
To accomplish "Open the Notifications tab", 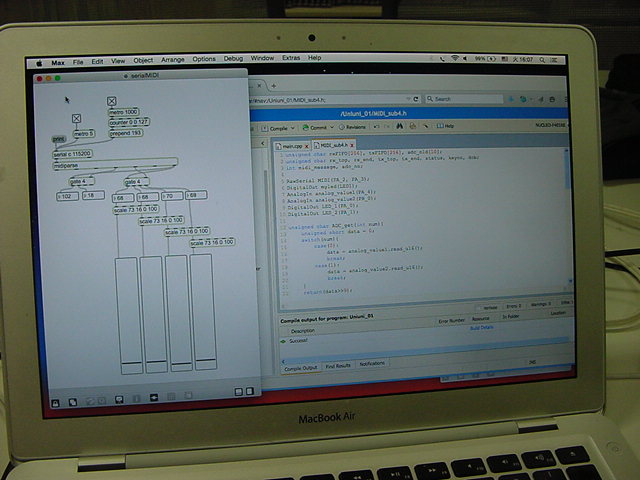I will point(372,363).
